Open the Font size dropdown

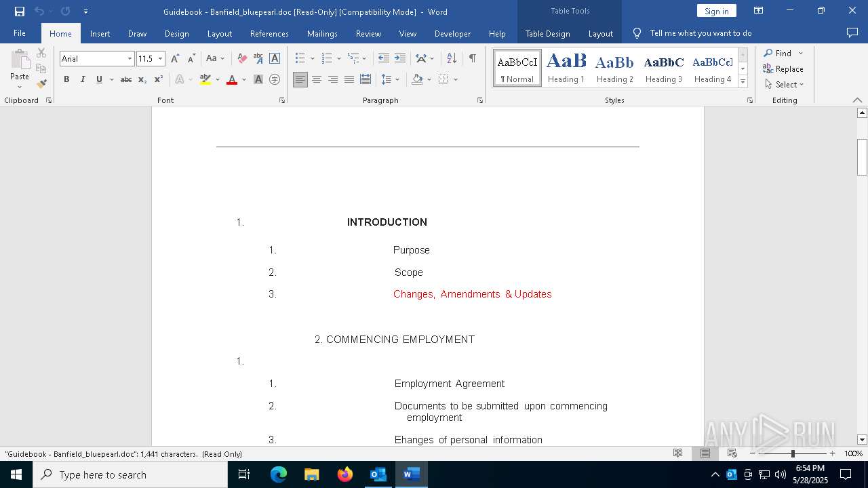pos(161,59)
